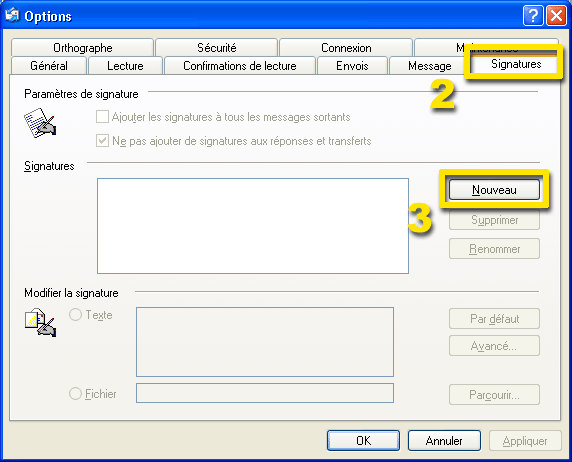
Task: Click the edit signature document icon
Action: point(40,323)
